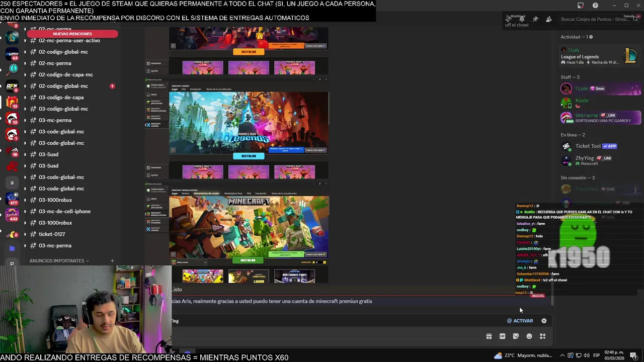644x362 pixels.
Task: Open Ticket Tool app profile
Action: 600,146
